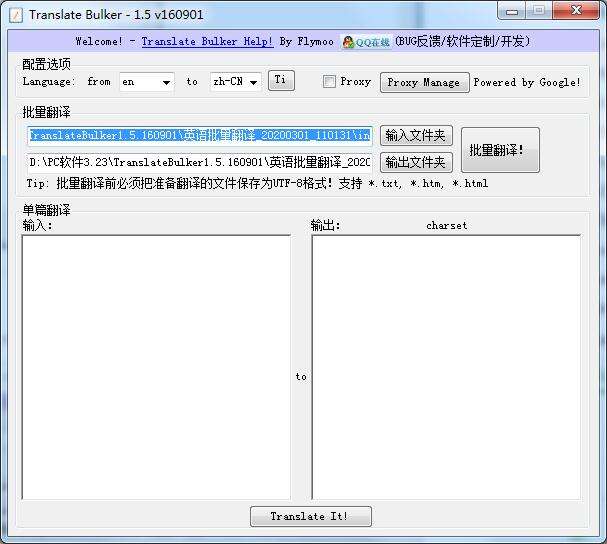Click inside the 输入 text area

(156, 367)
